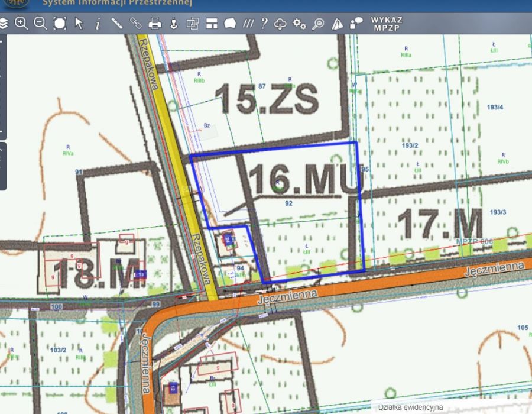This screenshot has height=414, width=532.
Task: Click the search magnifier icon in toolbar
Action: pyautogui.click(x=319, y=24)
